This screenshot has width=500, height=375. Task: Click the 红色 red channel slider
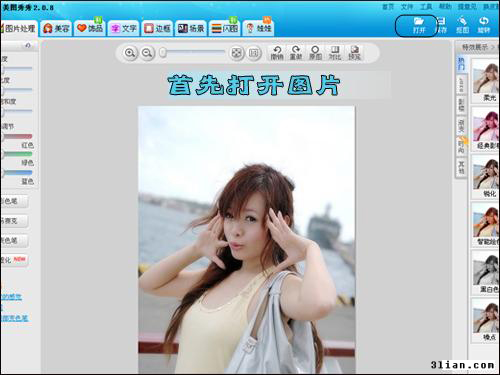point(17,136)
